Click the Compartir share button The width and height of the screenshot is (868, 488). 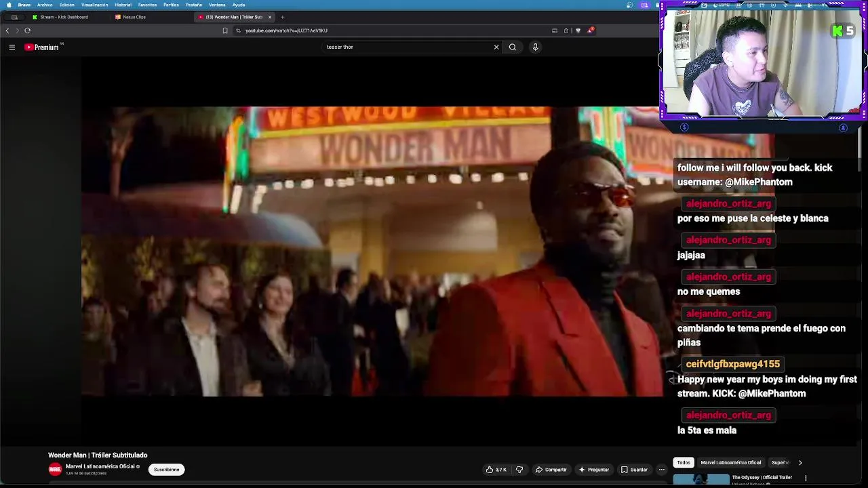551,470
